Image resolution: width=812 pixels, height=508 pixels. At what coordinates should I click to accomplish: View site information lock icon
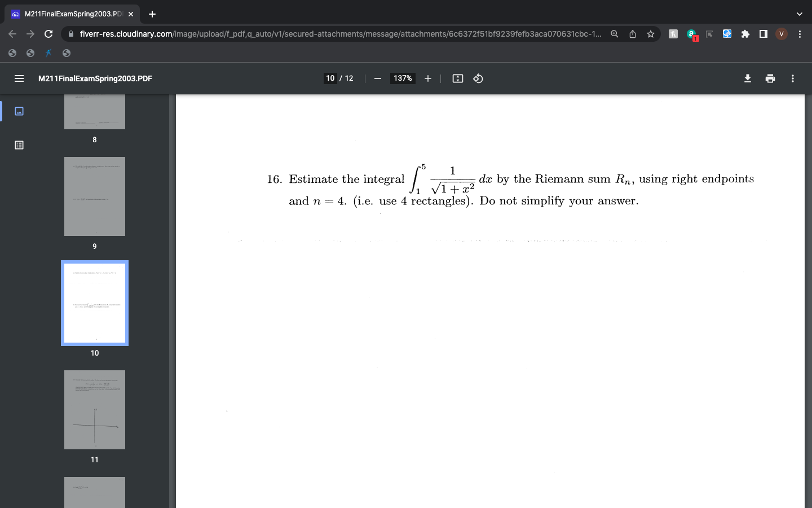click(71, 34)
